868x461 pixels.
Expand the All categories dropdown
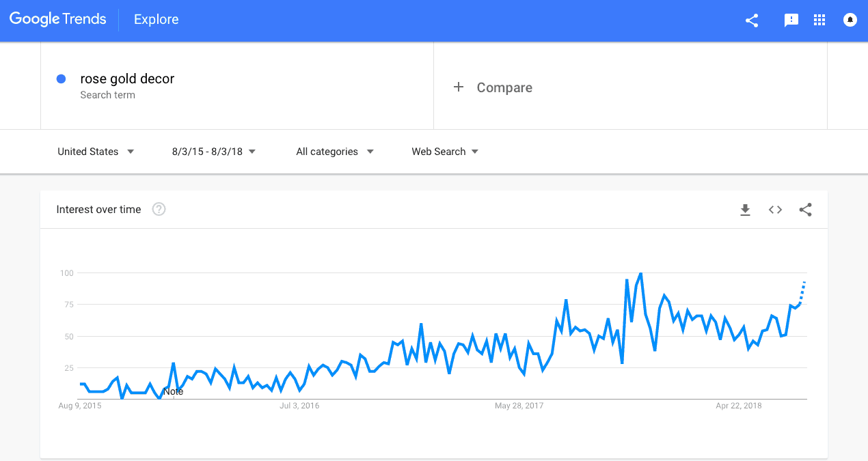334,151
